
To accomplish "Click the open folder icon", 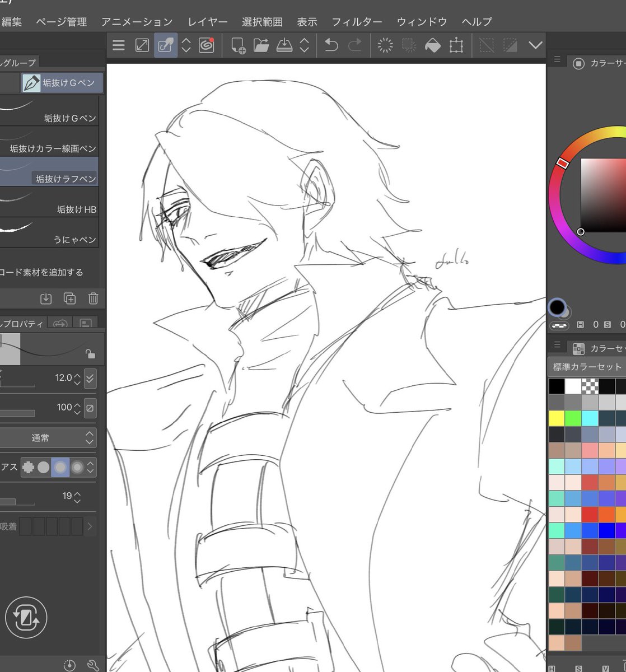I will (x=261, y=45).
